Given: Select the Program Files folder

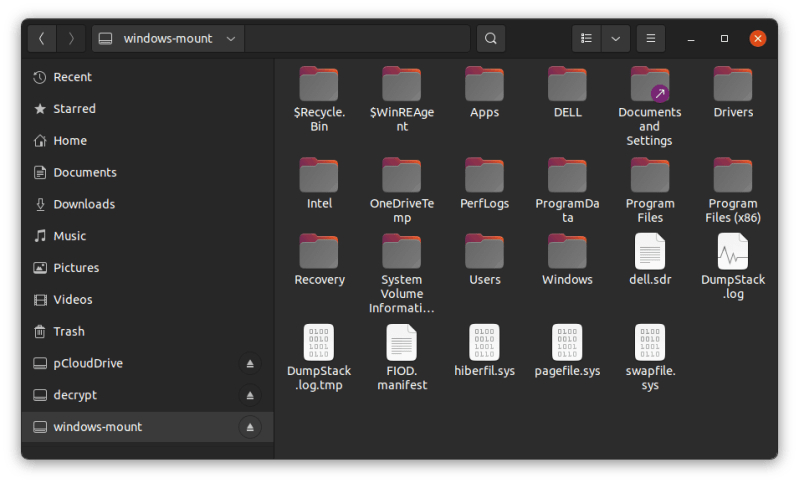Looking at the screenshot, I should click(650, 191).
